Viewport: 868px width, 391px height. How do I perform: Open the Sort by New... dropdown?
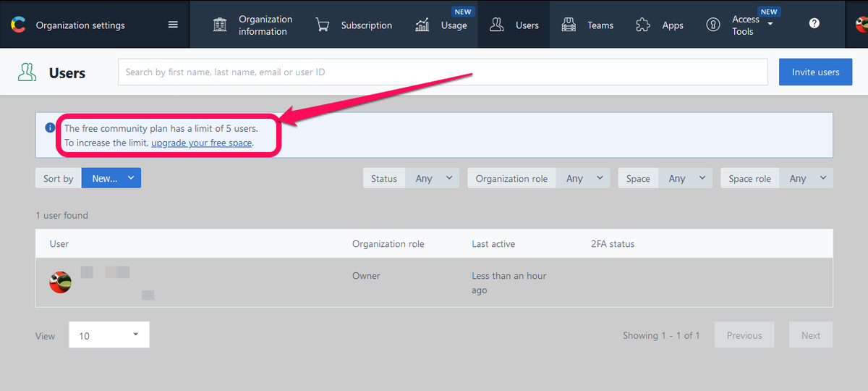click(x=111, y=178)
